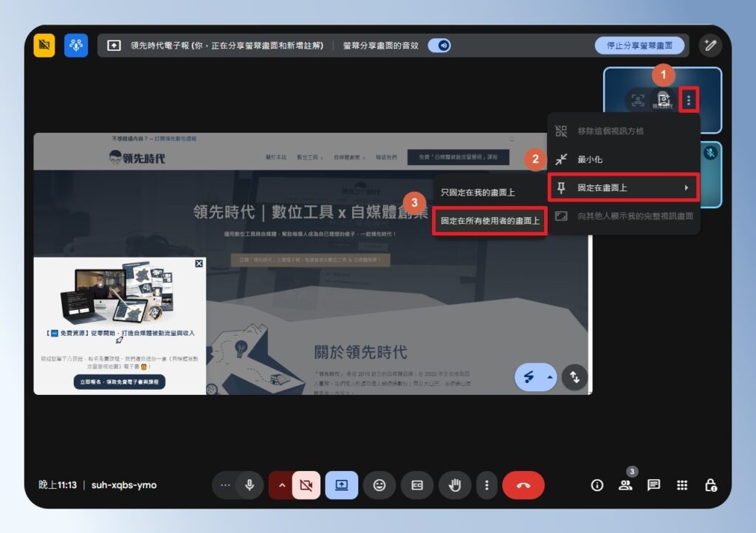756x533 pixels.
Task: Turn on the camera button
Action: point(306,485)
